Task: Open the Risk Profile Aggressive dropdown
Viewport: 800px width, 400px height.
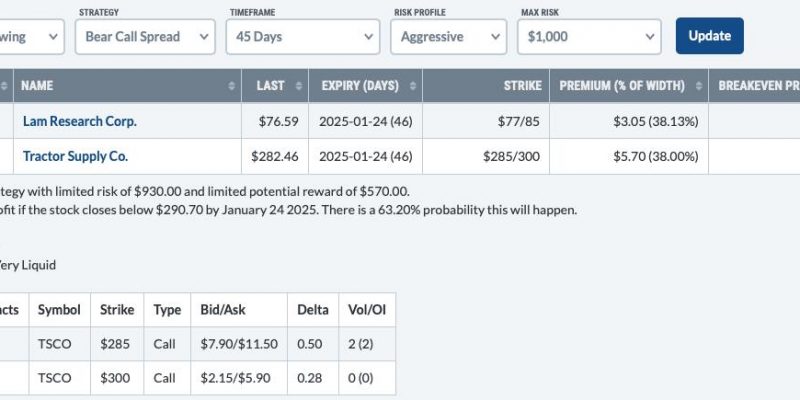Action: coord(449,37)
